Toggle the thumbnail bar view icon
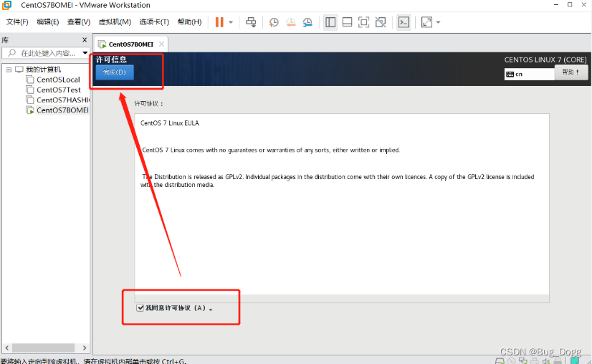592x364 pixels. [x=347, y=22]
